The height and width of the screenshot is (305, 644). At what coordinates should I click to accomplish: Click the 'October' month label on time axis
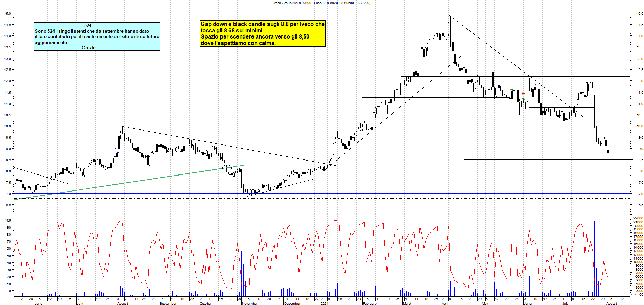click(205, 303)
